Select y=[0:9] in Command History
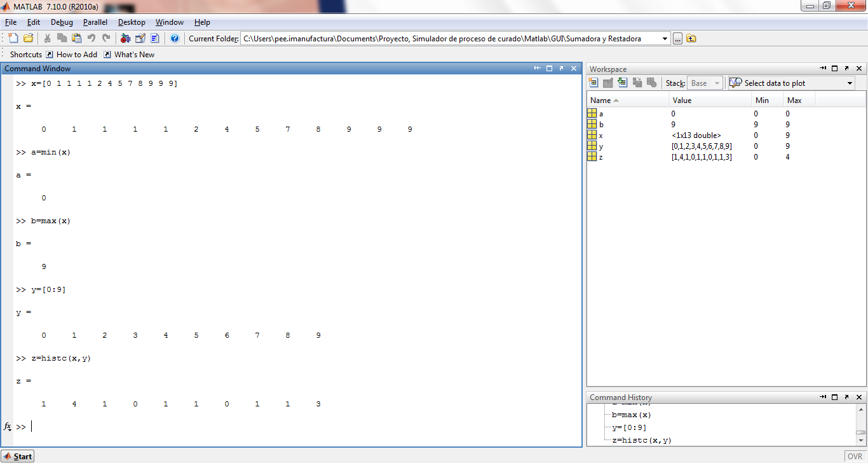The width and height of the screenshot is (868, 463). pyautogui.click(x=629, y=427)
